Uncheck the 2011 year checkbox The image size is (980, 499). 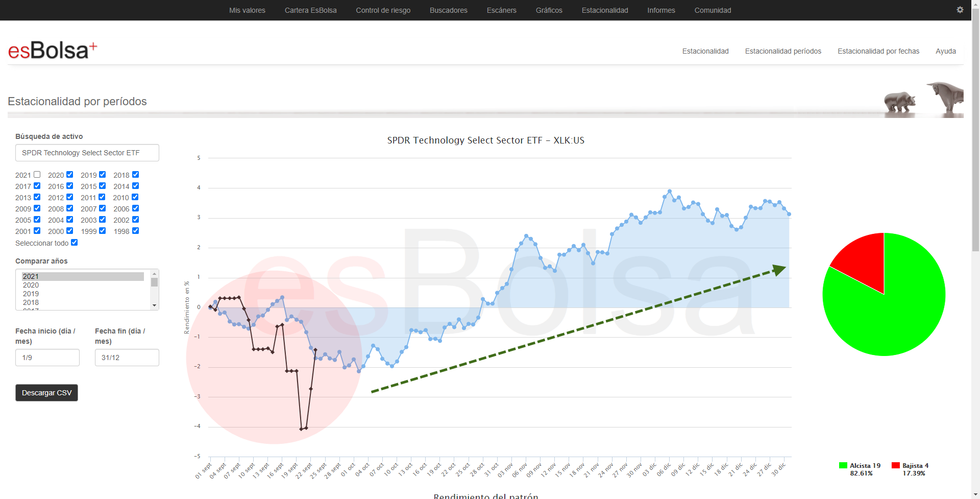[102, 197]
